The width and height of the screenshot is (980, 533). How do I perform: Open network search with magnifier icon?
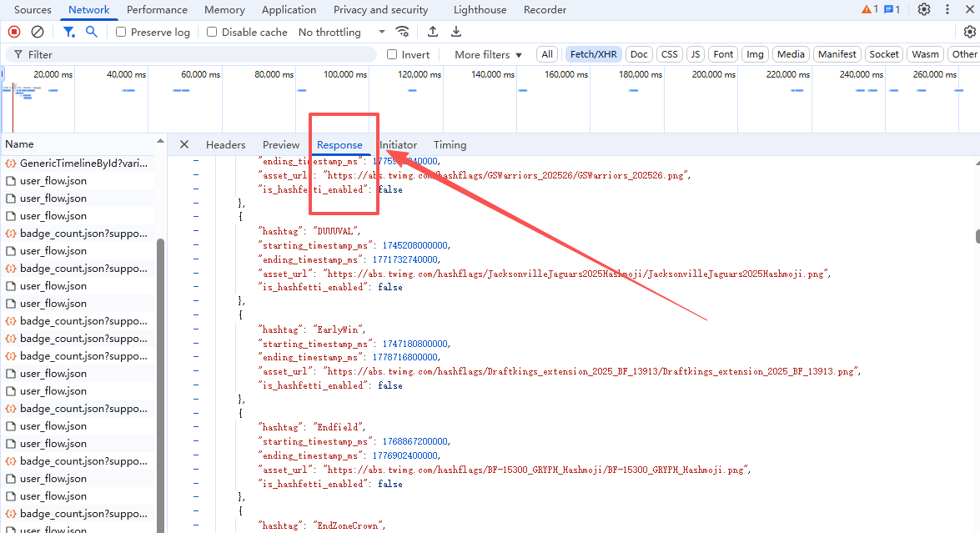(91, 32)
